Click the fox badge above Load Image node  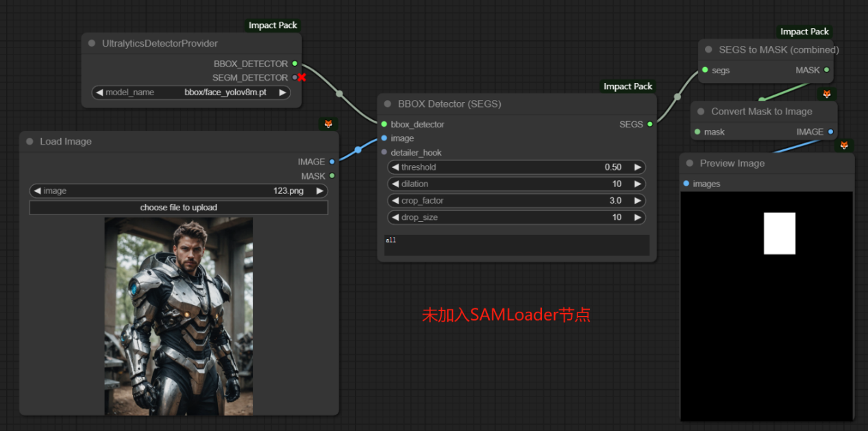[x=328, y=124]
